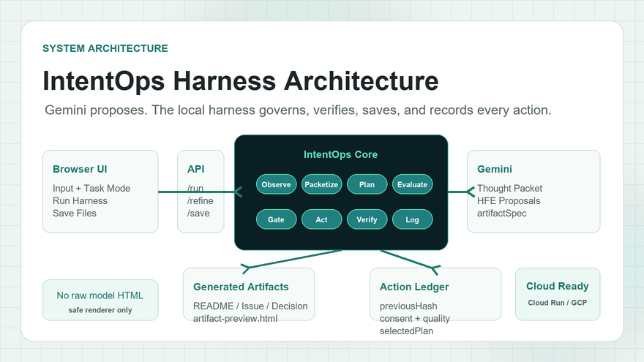Click the Observe pill in IntentOps Core
Screen dimensions: 644x362
pos(276,184)
